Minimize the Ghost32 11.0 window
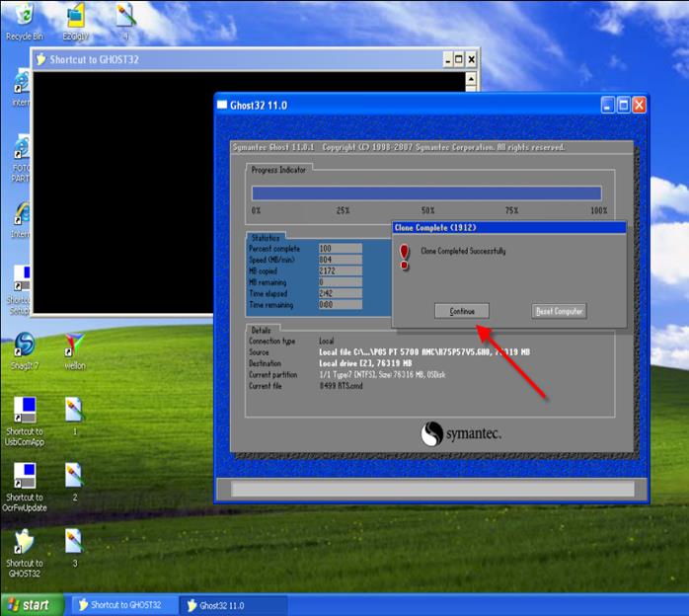This screenshot has height=616, width=689. [x=608, y=105]
